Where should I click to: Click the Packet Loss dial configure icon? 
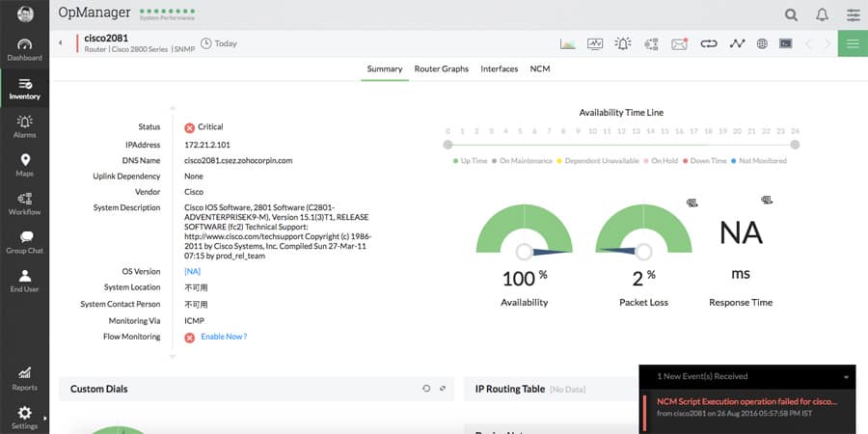point(692,203)
